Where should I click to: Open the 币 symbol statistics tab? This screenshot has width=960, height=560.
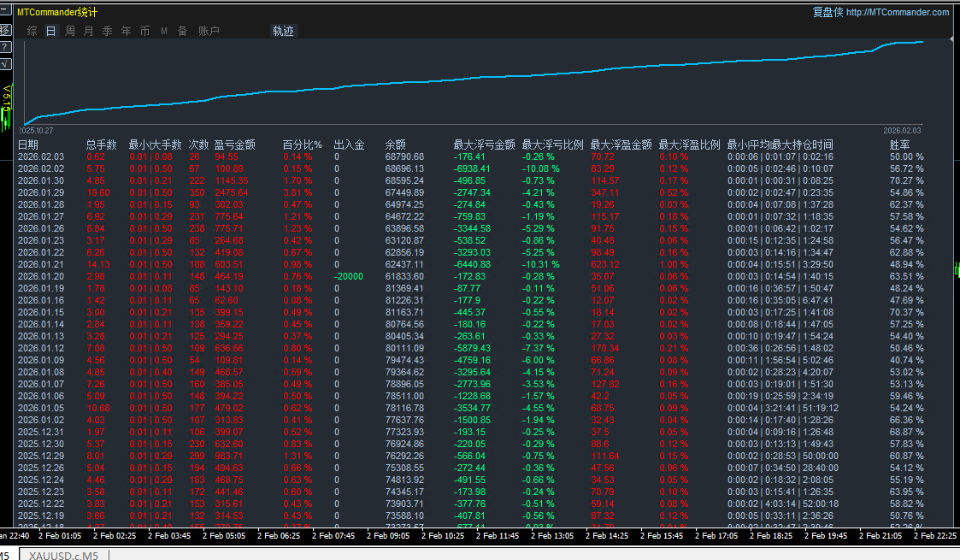coord(144,31)
